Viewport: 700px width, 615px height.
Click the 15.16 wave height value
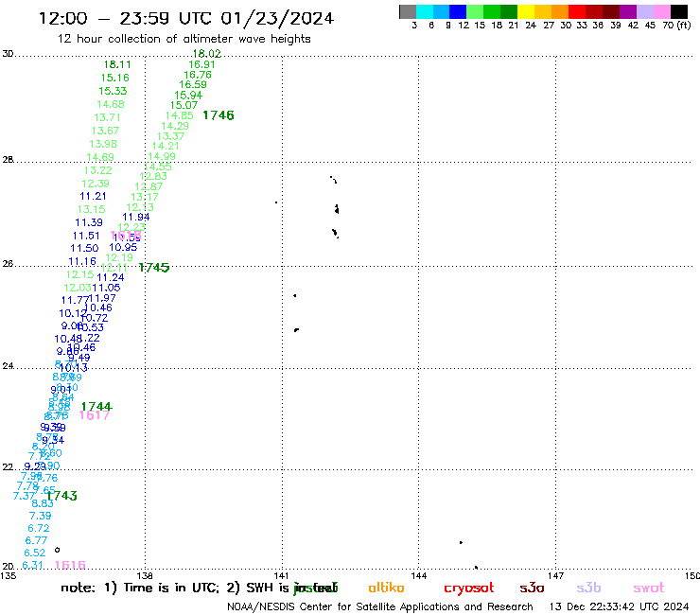[115, 78]
